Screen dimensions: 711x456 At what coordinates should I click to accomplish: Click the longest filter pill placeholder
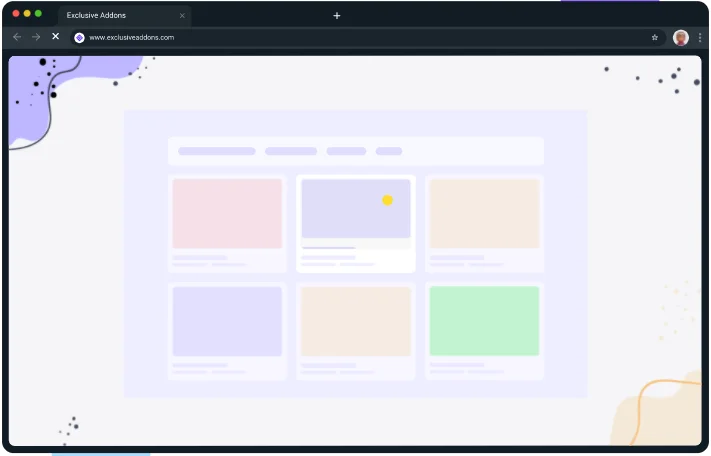point(217,151)
